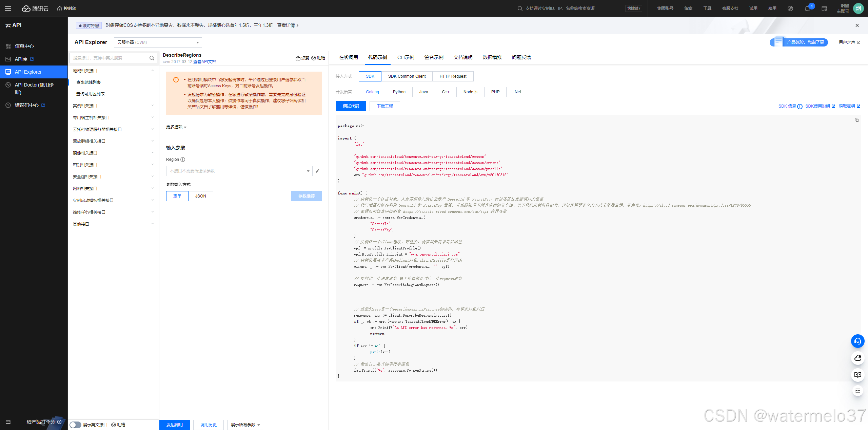Toggle the 展示英文接口 switch
The image size is (868, 430).
point(75,425)
